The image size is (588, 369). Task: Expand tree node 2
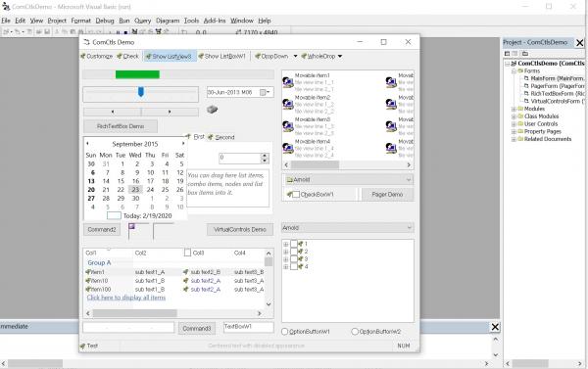coord(286,252)
